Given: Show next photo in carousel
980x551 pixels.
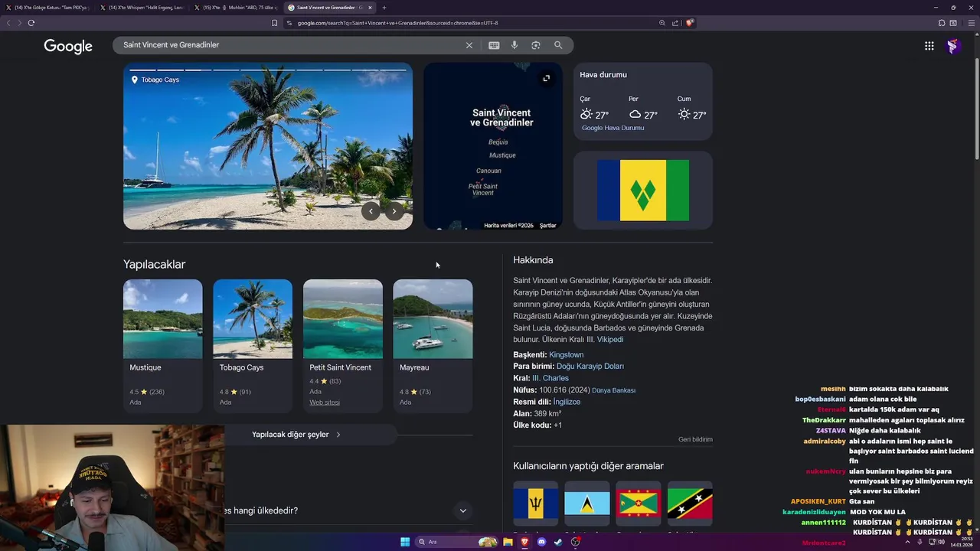Looking at the screenshot, I should (x=394, y=211).
